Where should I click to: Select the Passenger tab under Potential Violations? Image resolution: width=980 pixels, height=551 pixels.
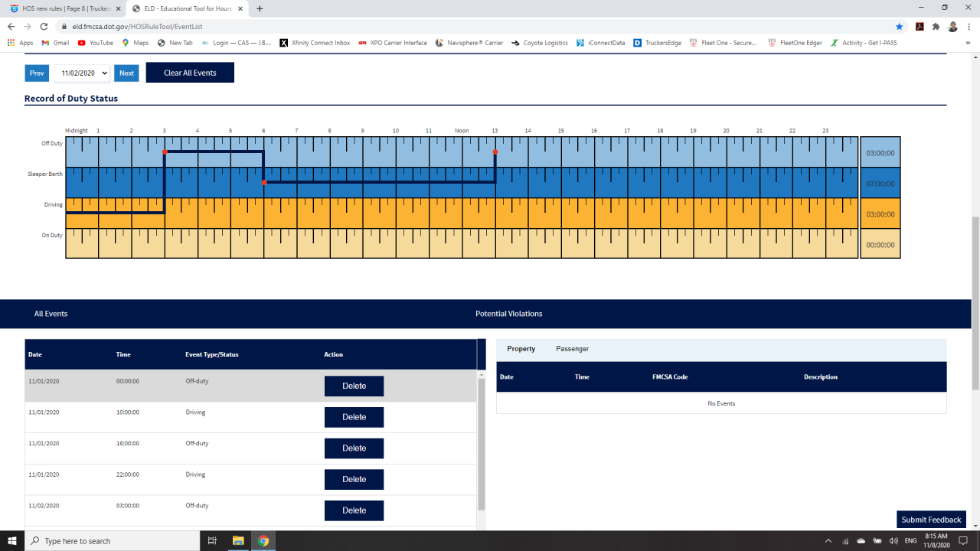pos(573,349)
